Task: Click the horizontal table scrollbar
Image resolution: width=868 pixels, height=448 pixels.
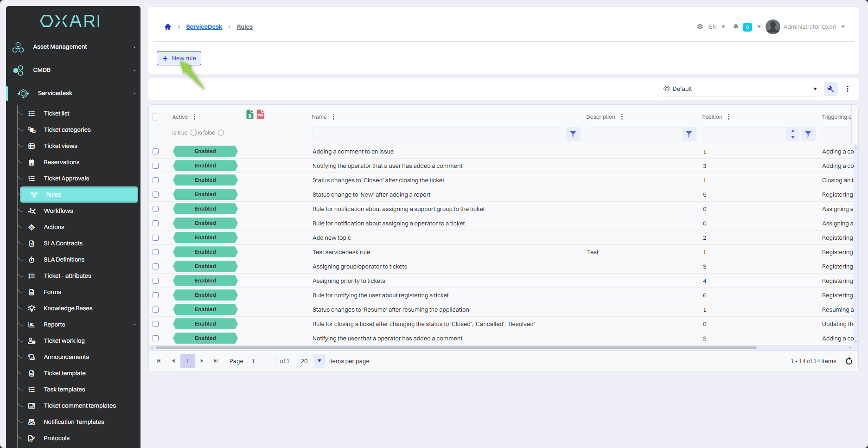Action: 456,348
